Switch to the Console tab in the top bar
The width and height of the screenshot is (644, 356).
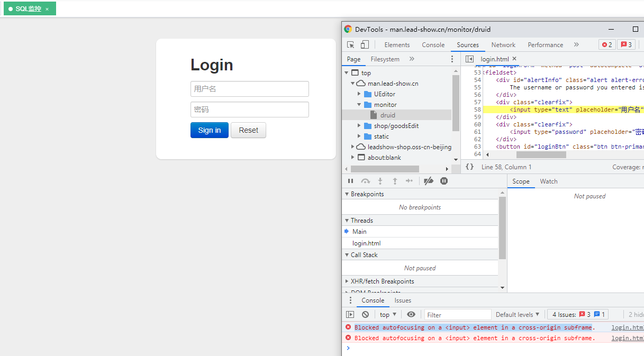click(x=433, y=45)
